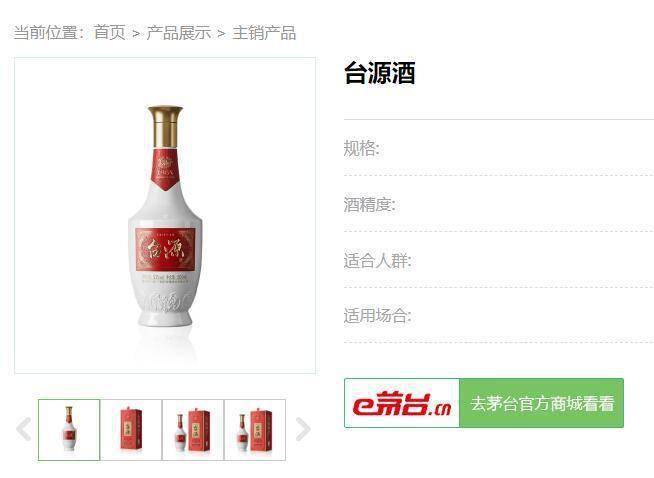Viewport: 654px width, 478px height.
Task: Click the gold bottle cap in image
Action: (165, 126)
